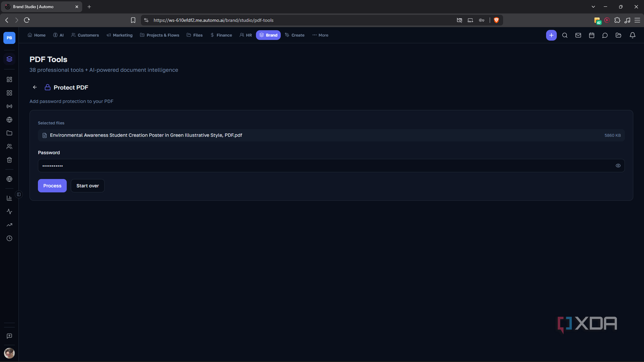Image resolution: width=644 pixels, height=362 pixels.
Task: Open the chat bubble icon in top bar
Action: coord(605,35)
